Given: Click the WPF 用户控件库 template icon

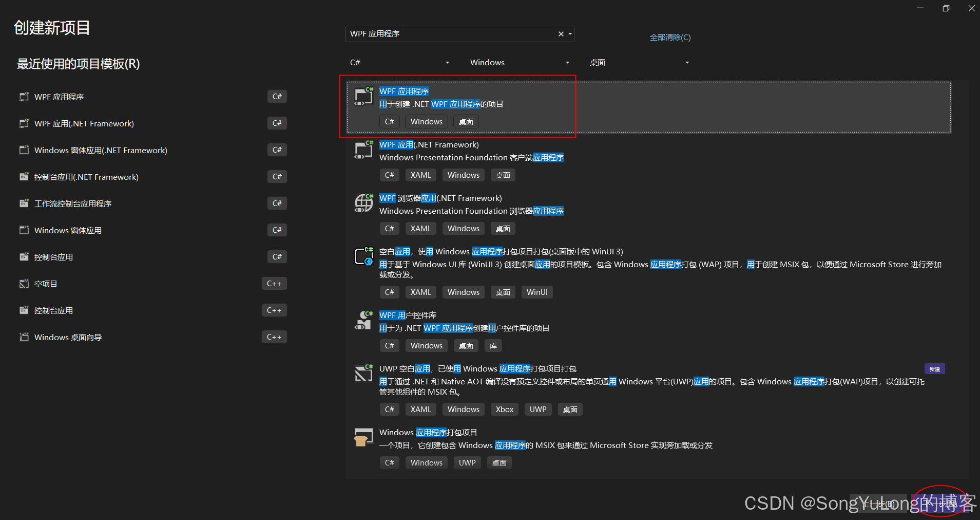Looking at the screenshot, I should tap(364, 320).
